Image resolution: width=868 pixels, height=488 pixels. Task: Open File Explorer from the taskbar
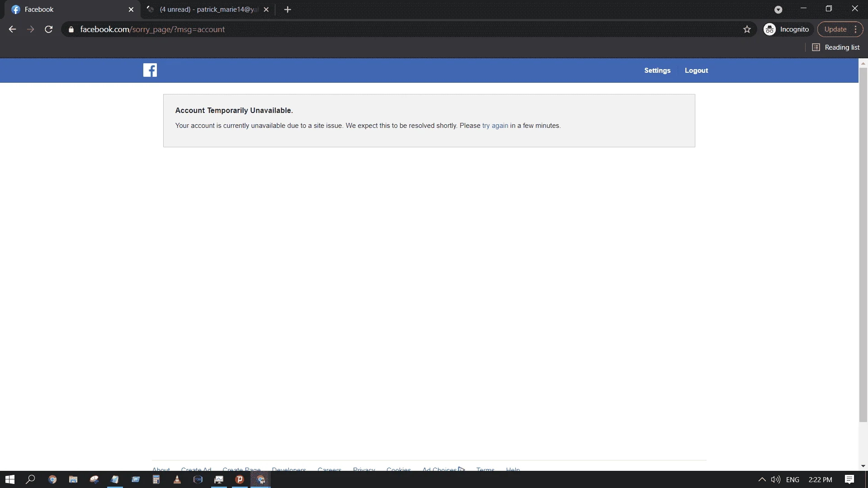point(73,479)
